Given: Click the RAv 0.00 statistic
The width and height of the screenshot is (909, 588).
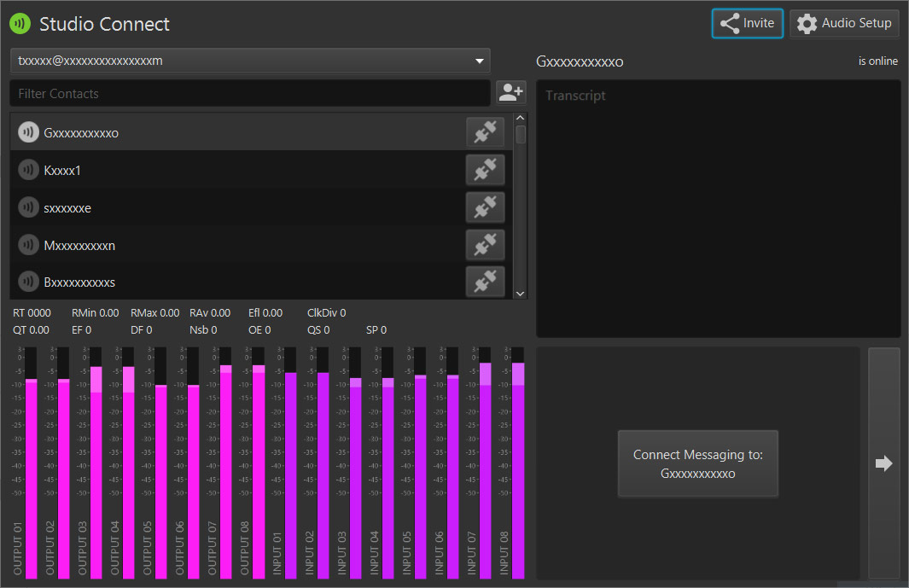Looking at the screenshot, I should pyautogui.click(x=210, y=313).
